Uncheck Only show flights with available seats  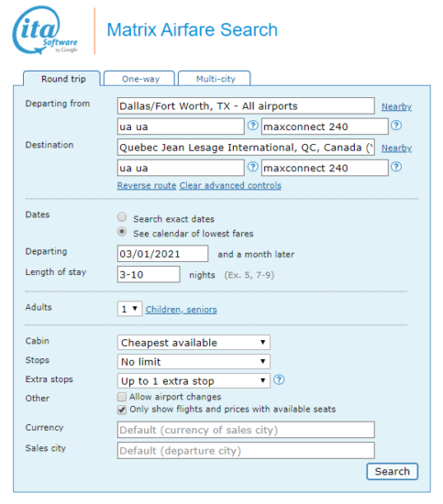pos(122,410)
